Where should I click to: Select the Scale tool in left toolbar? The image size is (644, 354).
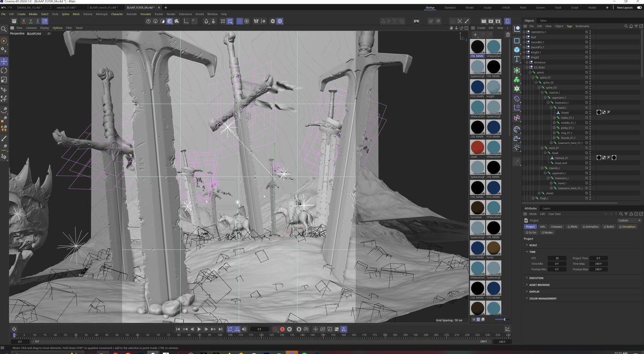pyautogui.click(x=4, y=79)
